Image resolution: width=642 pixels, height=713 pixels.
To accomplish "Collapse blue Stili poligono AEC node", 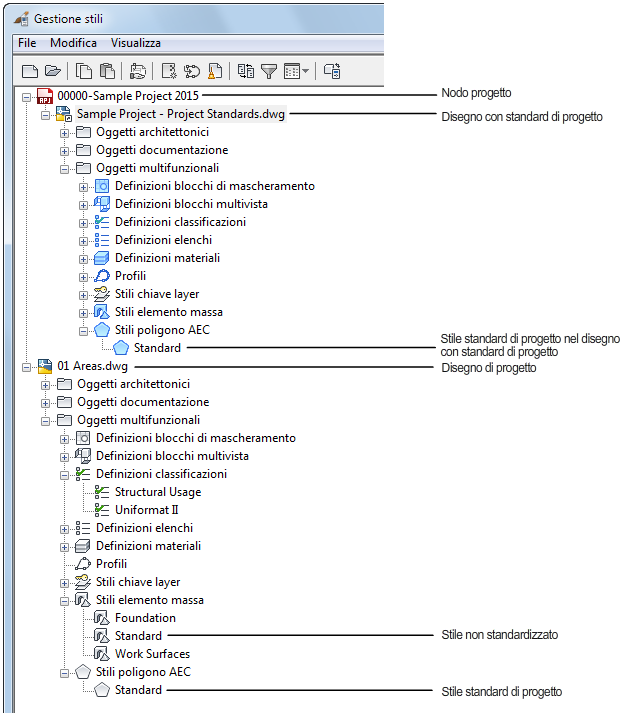I will (83, 331).
